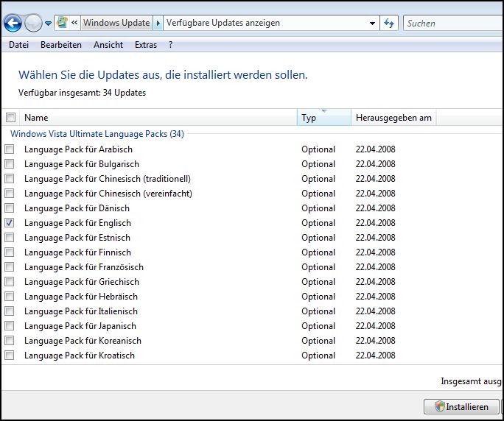Check the Language Pack für Koreanisch checkbox
Image resolution: width=504 pixels, height=421 pixels.
(10, 340)
